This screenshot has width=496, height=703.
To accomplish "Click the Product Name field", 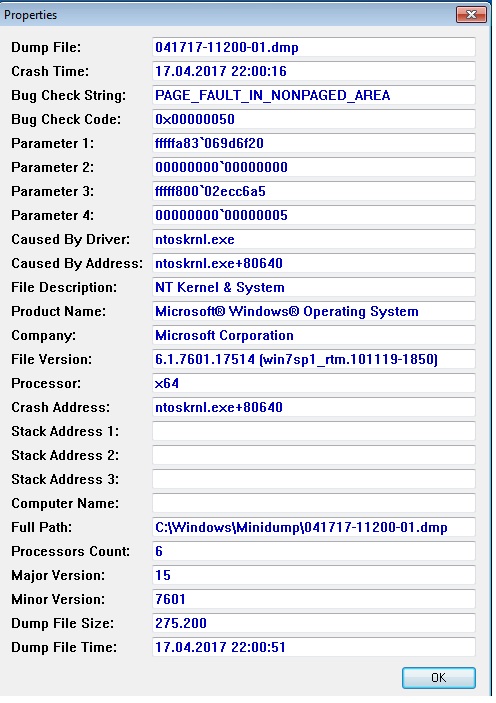I will pos(313,311).
